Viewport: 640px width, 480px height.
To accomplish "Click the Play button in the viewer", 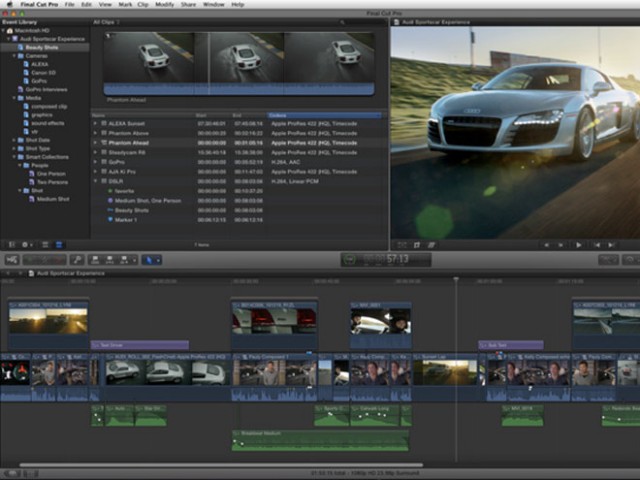I will click(x=578, y=245).
